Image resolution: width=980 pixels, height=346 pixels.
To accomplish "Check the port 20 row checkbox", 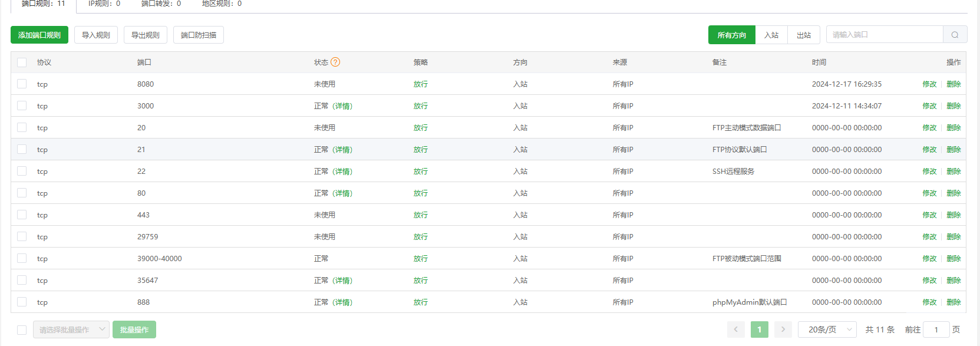I will pyautogui.click(x=22, y=127).
